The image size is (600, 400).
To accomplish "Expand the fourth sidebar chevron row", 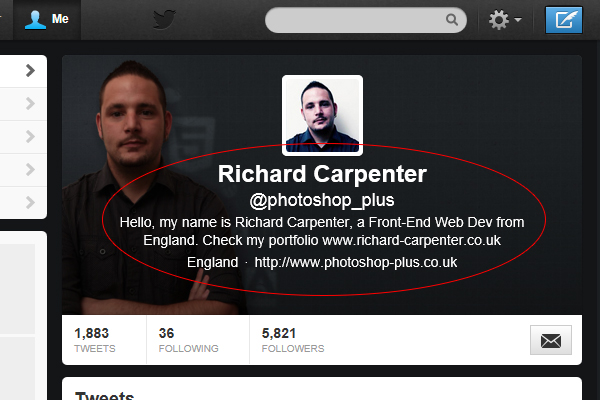I will (23, 170).
